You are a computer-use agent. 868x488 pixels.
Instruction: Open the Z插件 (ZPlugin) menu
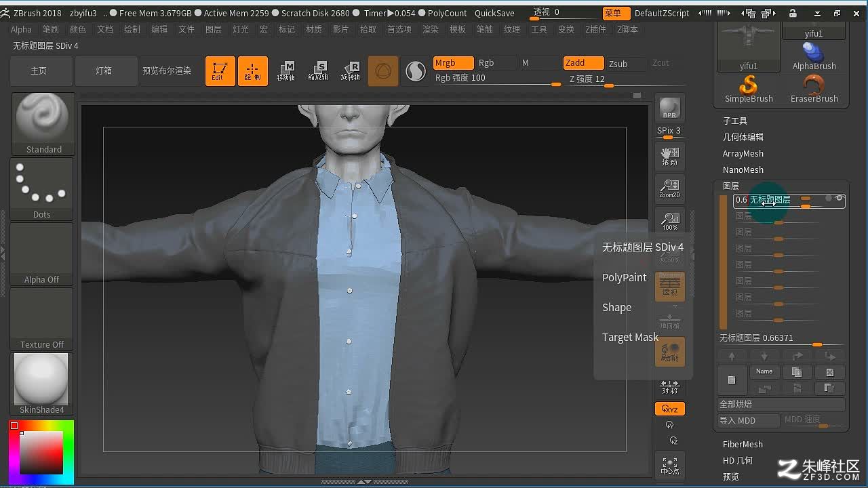[x=595, y=29]
